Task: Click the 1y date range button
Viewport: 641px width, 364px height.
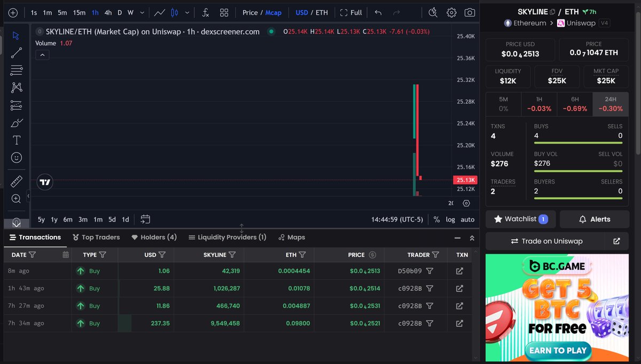Action: pos(54,219)
